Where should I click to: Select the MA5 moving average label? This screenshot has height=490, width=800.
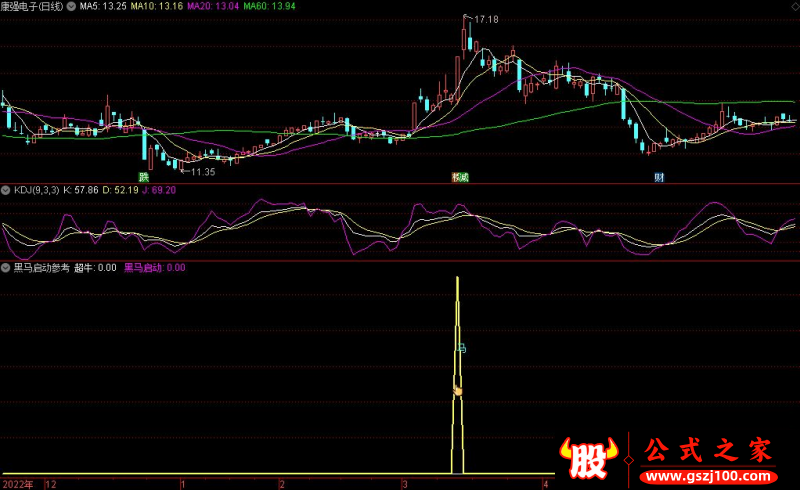pyautogui.click(x=102, y=7)
